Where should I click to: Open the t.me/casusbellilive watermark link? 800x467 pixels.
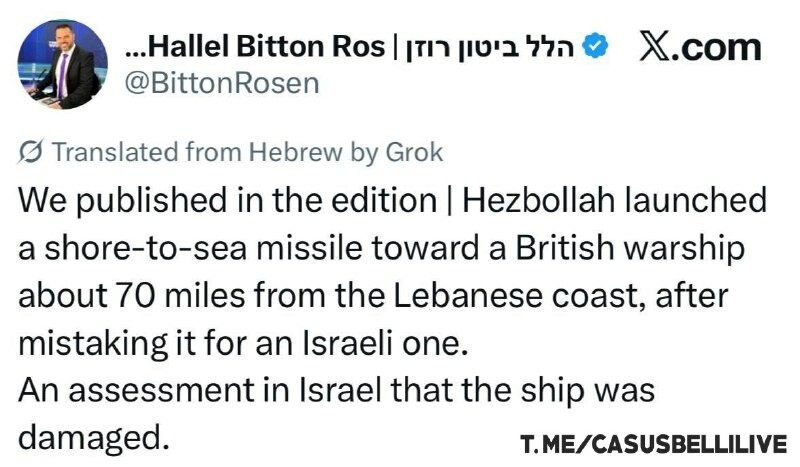pyautogui.click(x=653, y=443)
